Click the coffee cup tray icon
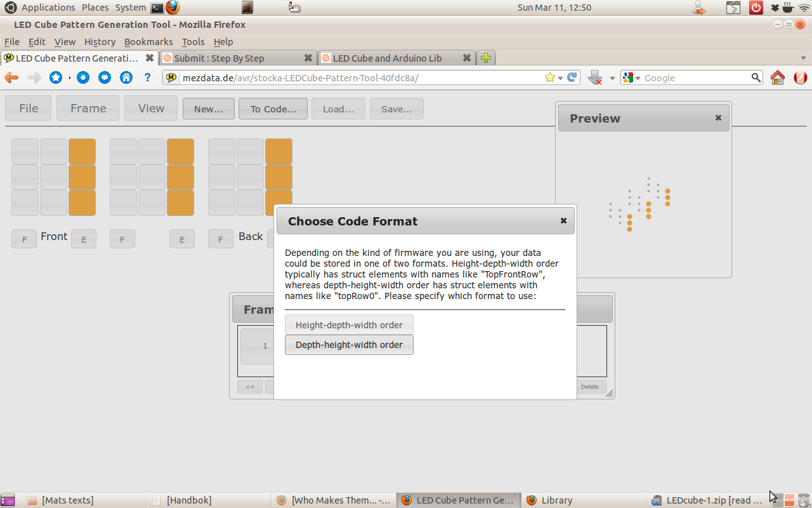Viewport: 812px width, 508px height. coord(788,8)
